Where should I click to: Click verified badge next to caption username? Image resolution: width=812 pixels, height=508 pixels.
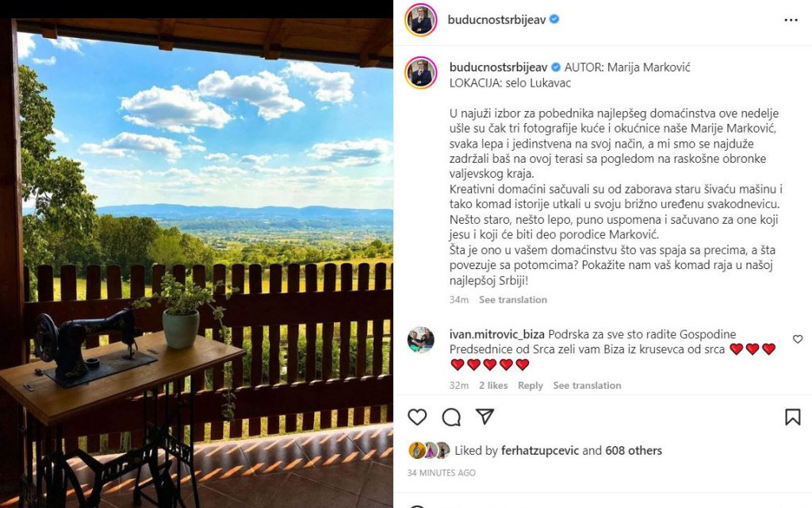[x=556, y=67]
